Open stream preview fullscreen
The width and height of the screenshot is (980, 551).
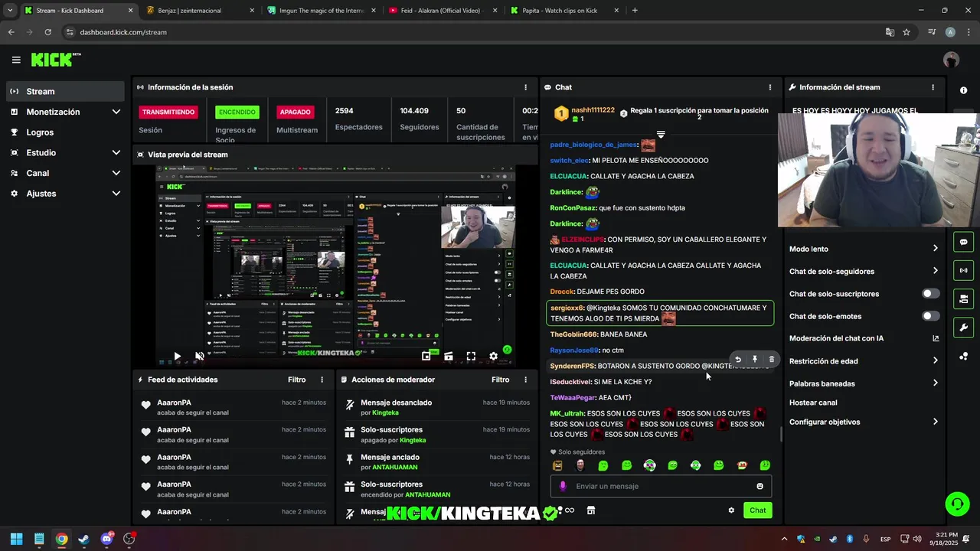coord(471,357)
